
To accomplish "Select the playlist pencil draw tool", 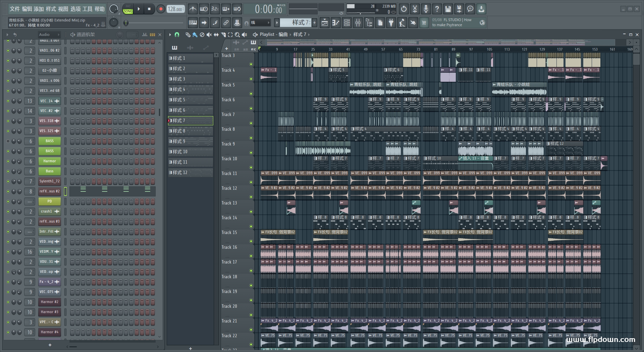I will [x=188, y=35].
